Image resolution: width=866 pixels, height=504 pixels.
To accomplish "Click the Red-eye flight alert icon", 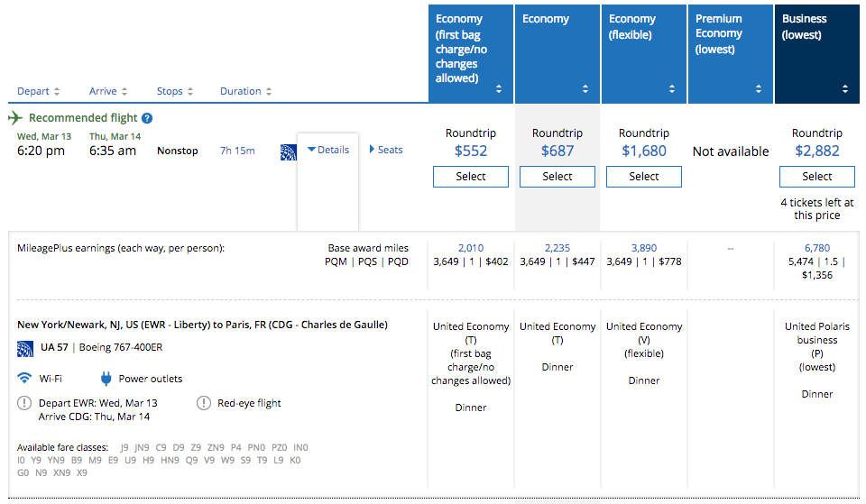I will (204, 403).
